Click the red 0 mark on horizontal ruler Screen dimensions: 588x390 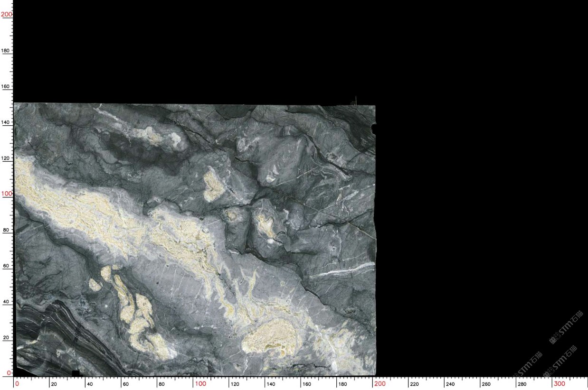(17, 384)
